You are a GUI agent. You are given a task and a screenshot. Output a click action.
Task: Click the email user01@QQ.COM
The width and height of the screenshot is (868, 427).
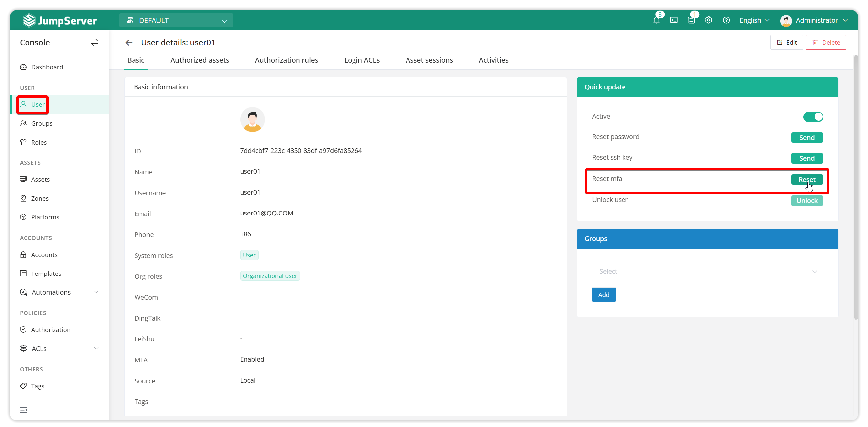click(x=266, y=213)
